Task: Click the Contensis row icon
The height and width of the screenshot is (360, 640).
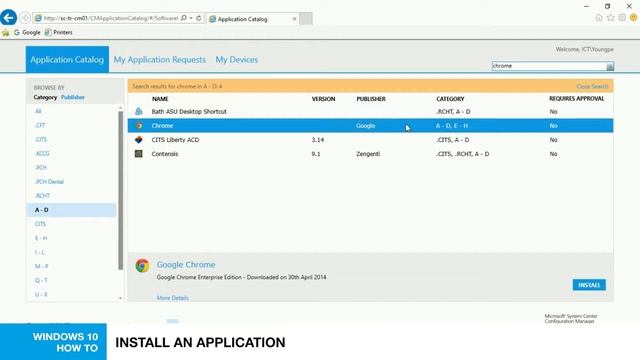Action: (139, 154)
